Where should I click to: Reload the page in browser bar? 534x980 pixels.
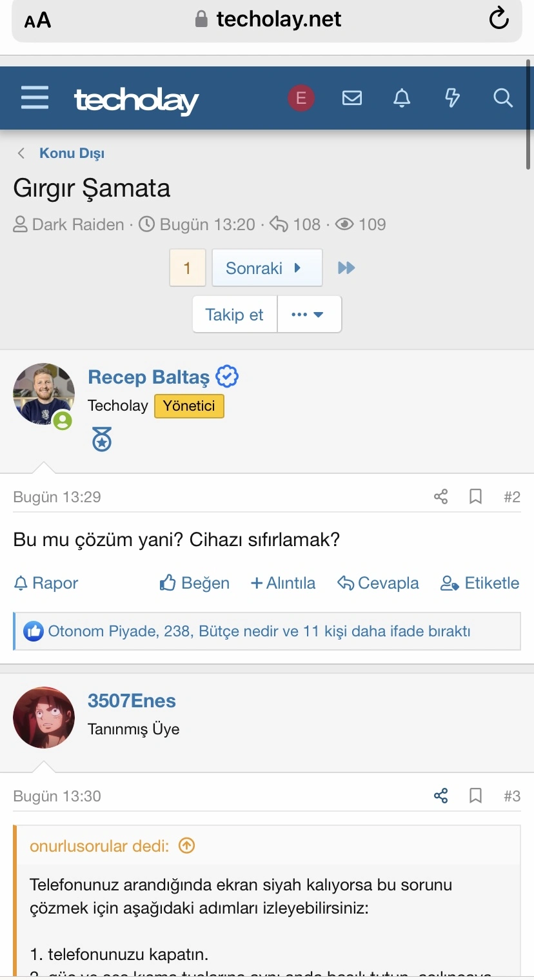coord(499,19)
